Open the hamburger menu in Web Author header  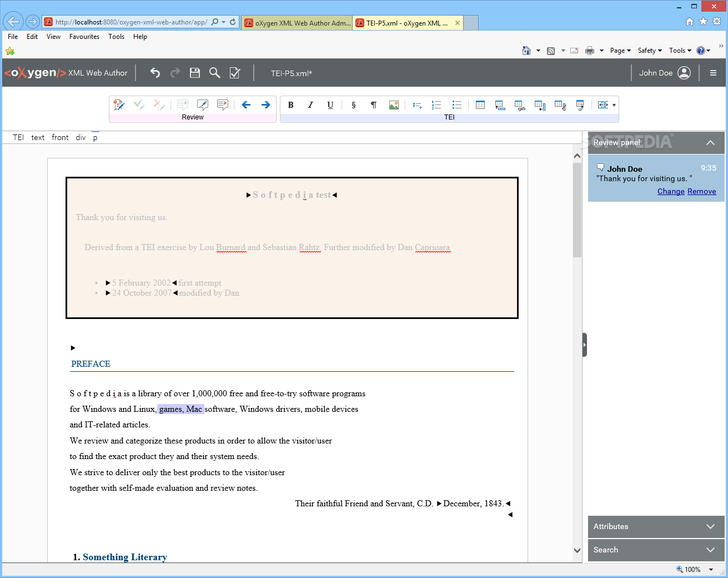[x=714, y=73]
